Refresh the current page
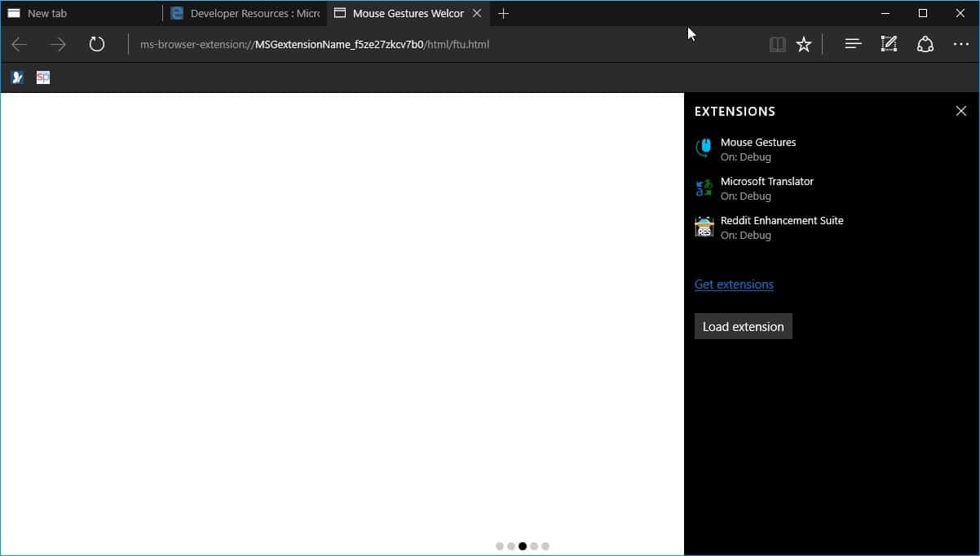 [x=97, y=44]
